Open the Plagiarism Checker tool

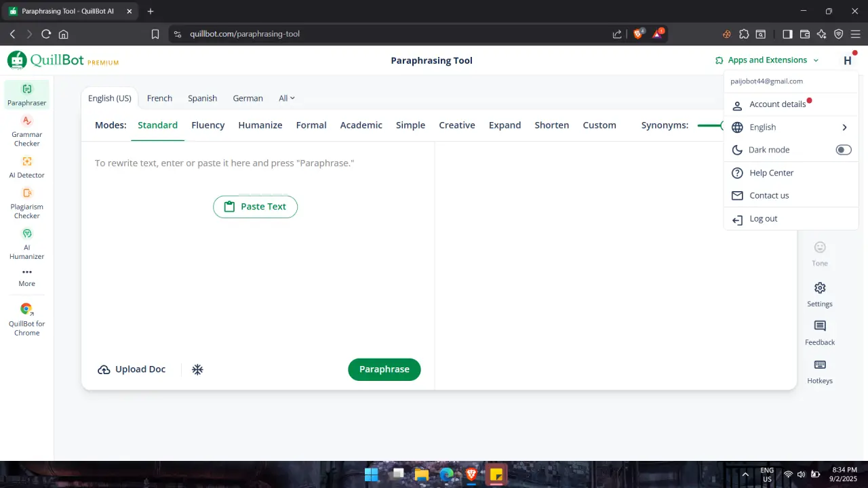click(x=27, y=203)
